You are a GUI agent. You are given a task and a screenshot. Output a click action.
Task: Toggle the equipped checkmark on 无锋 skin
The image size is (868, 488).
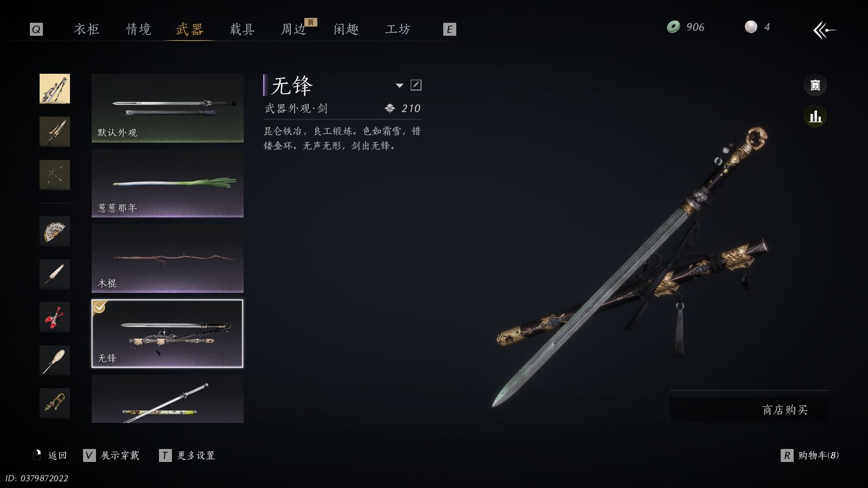pyautogui.click(x=99, y=307)
